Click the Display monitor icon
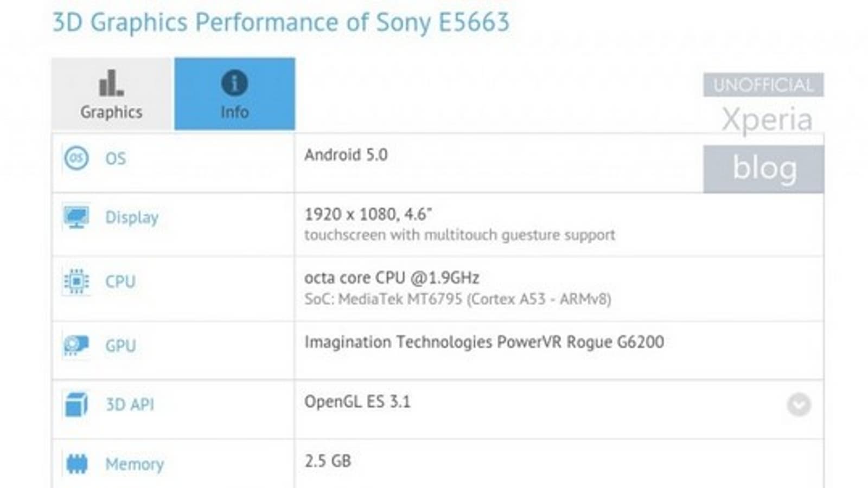This screenshot has height=488, width=868. coord(76,217)
